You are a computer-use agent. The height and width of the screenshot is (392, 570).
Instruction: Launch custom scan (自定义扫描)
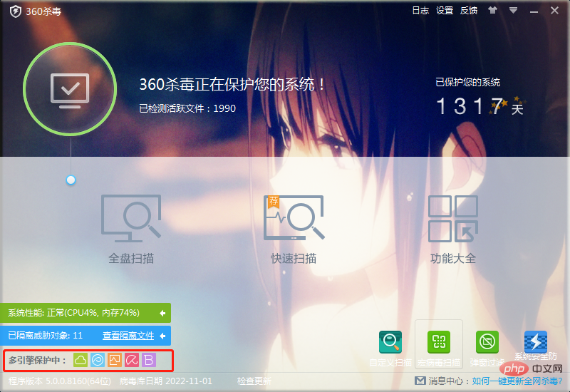pyautogui.click(x=390, y=346)
